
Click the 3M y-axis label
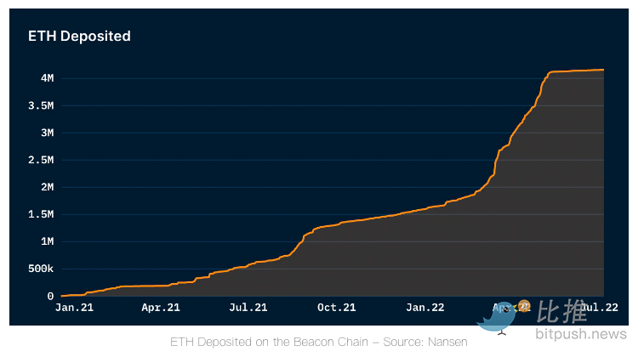tap(46, 133)
